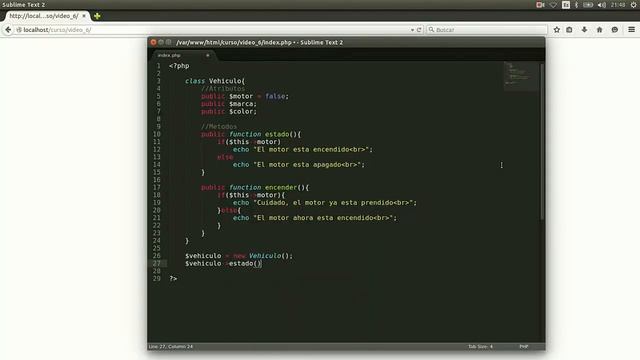
Task: Open the chat smiley icon in toolbar
Action: [615, 30]
